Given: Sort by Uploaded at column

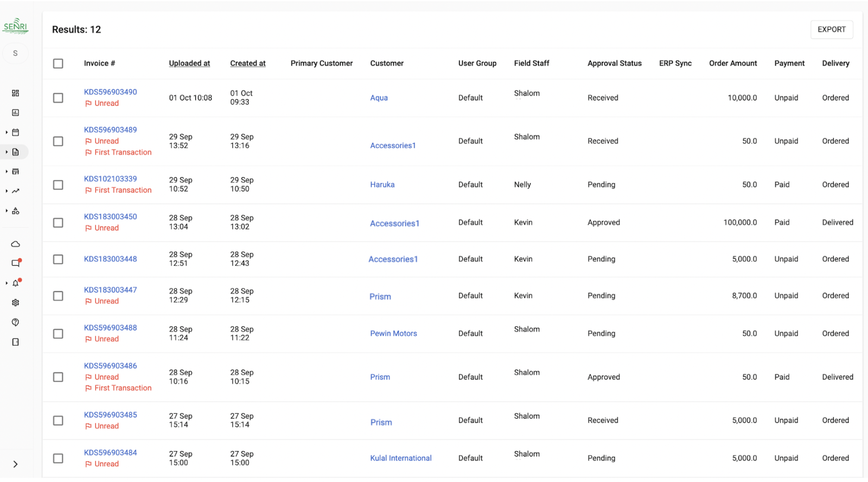Looking at the screenshot, I should point(189,63).
